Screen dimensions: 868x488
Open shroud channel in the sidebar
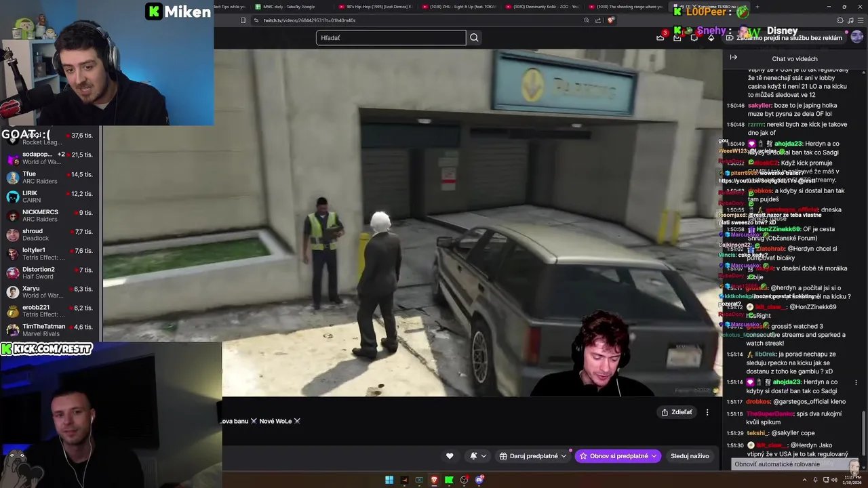click(51, 235)
